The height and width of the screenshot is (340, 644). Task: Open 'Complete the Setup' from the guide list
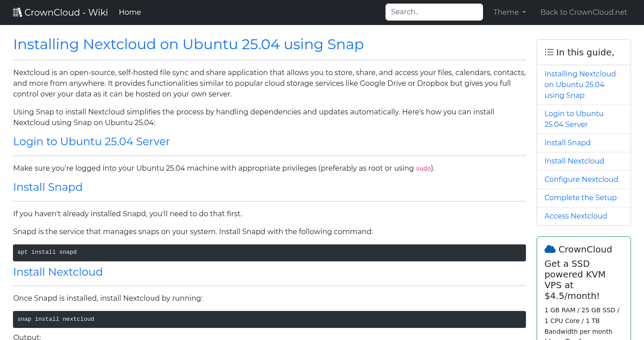point(580,197)
